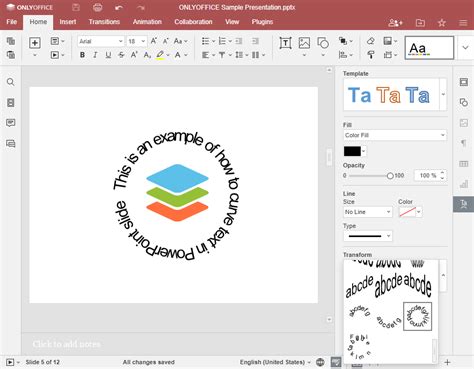Toggle subscript formatting
This screenshot has height=369, width=474.
(147, 55)
